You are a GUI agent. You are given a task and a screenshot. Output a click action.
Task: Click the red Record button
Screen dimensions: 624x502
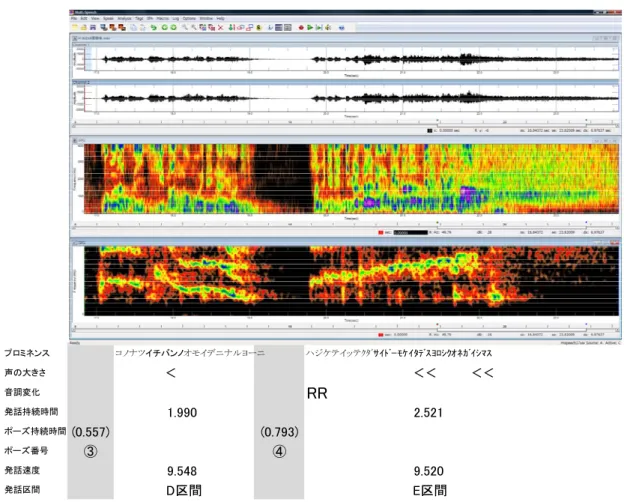click(x=301, y=27)
